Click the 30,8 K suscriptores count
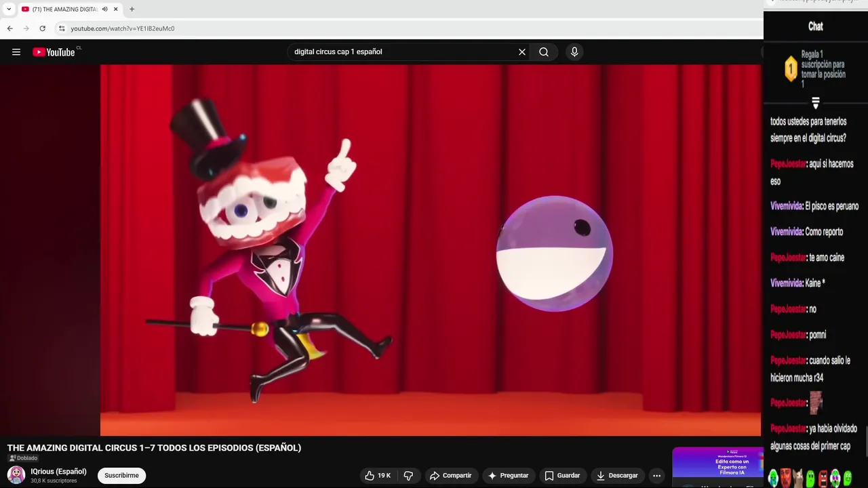The width and height of the screenshot is (868, 488). [x=54, y=481]
